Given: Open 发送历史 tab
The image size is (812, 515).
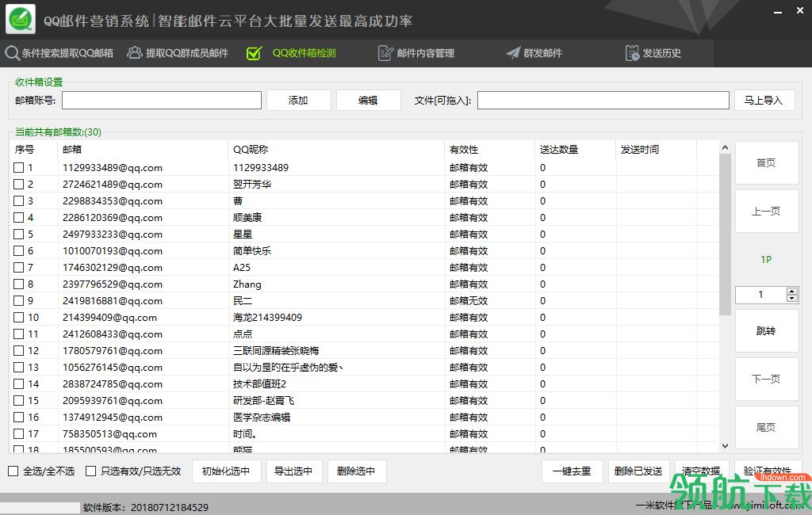Looking at the screenshot, I should click(x=662, y=53).
